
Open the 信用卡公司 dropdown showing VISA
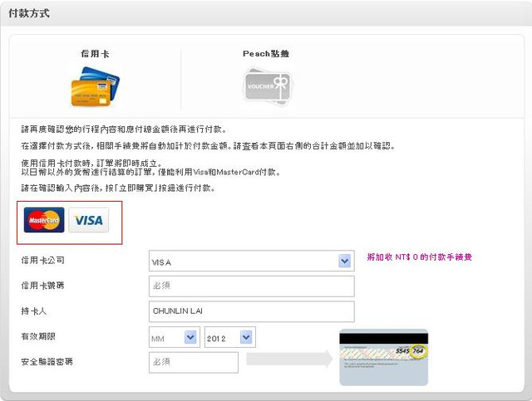click(x=251, y=261)
